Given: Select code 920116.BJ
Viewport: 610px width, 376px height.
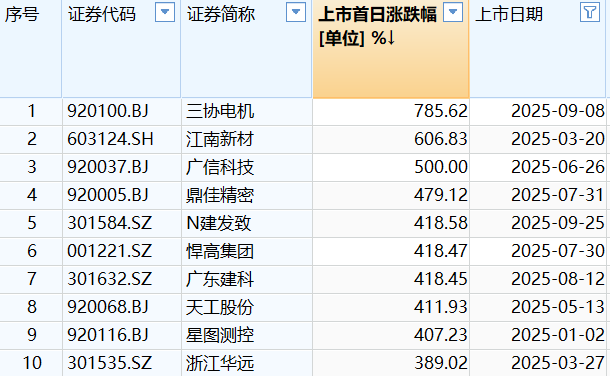Looking at the screenshot, I should [108, 335].
